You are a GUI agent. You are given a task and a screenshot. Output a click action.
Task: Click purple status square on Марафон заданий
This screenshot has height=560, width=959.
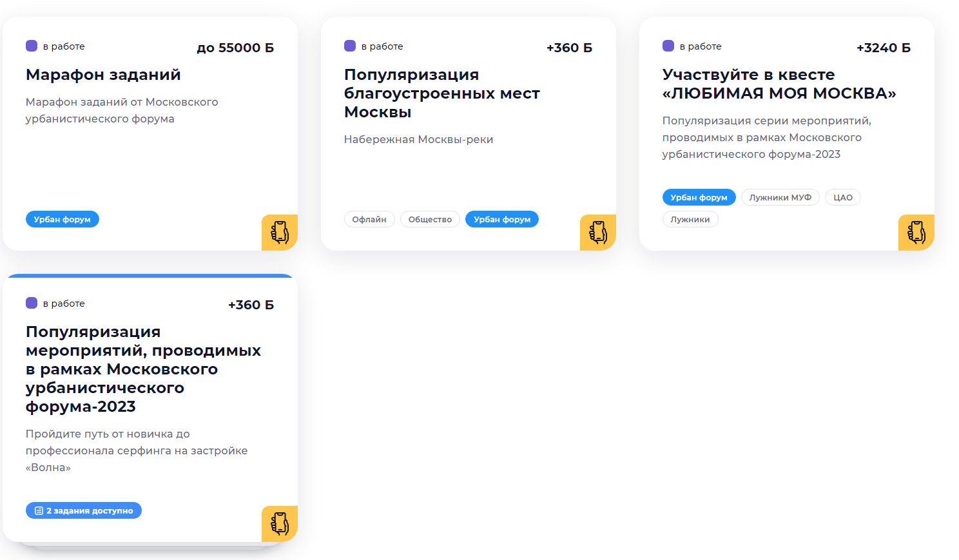click(x=32, y=46)
